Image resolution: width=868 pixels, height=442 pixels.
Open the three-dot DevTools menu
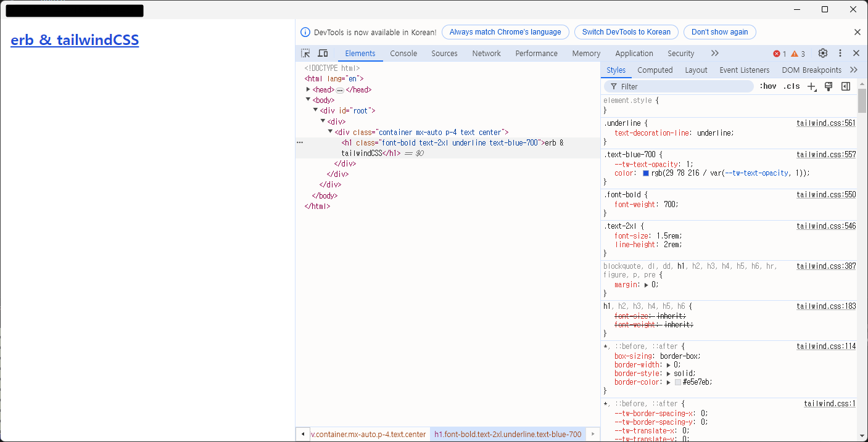pos(840,53)
